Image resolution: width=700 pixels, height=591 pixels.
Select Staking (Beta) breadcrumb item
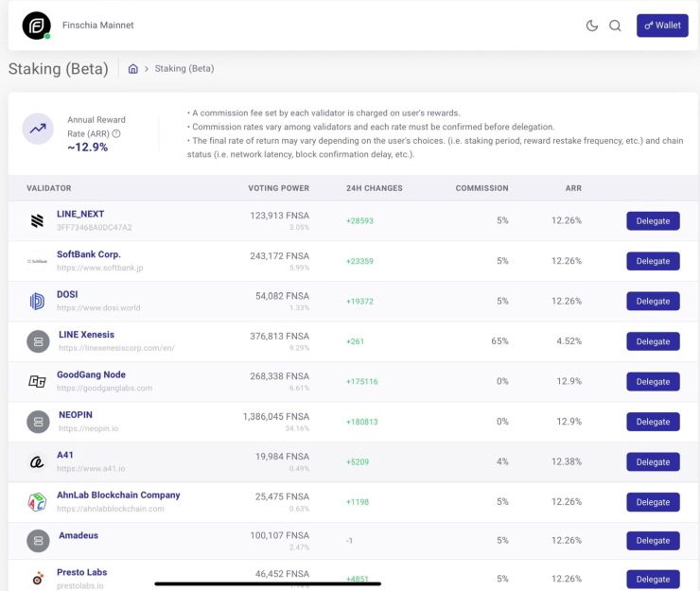coord(184,69)
